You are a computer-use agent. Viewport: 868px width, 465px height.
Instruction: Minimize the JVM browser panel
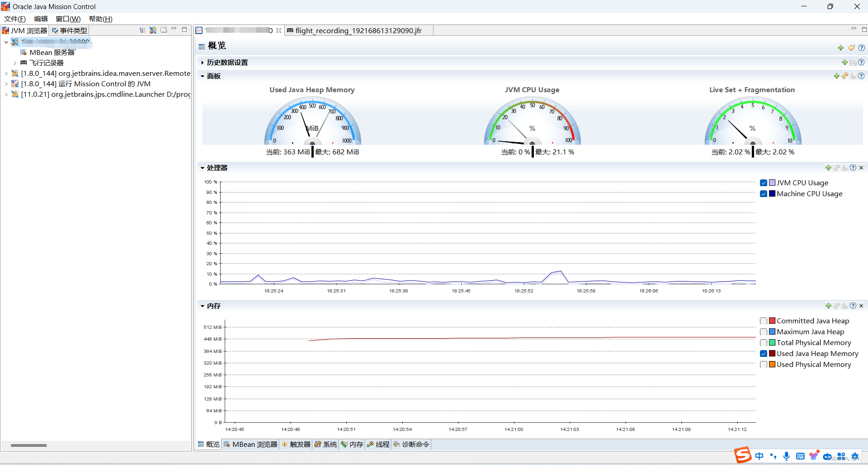coord(174,29)
